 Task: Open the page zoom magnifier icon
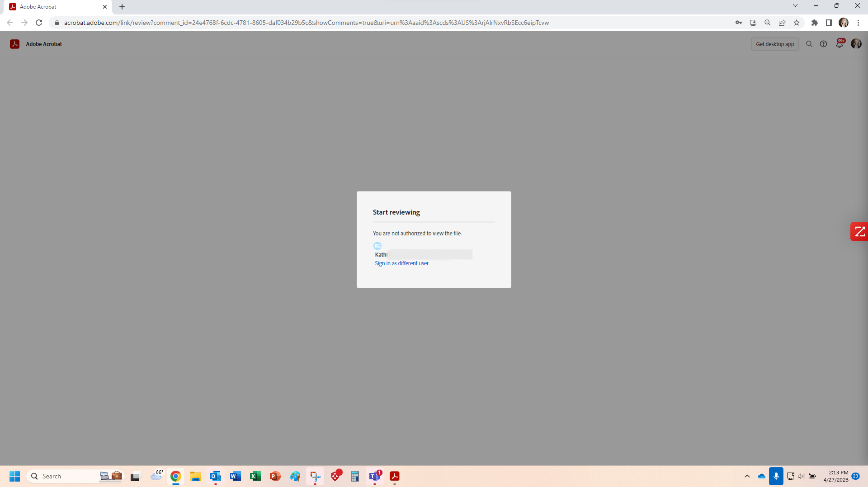[767, 23]
